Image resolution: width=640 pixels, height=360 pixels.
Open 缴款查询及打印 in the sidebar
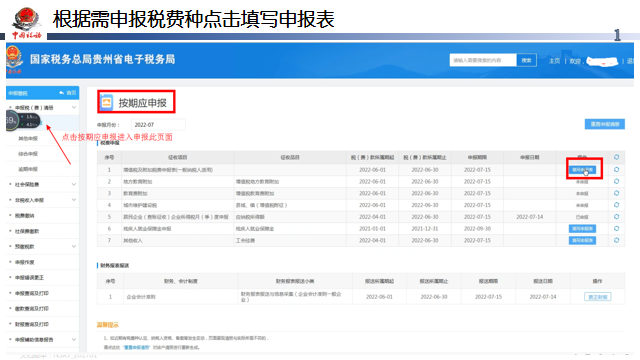[31, 309]
